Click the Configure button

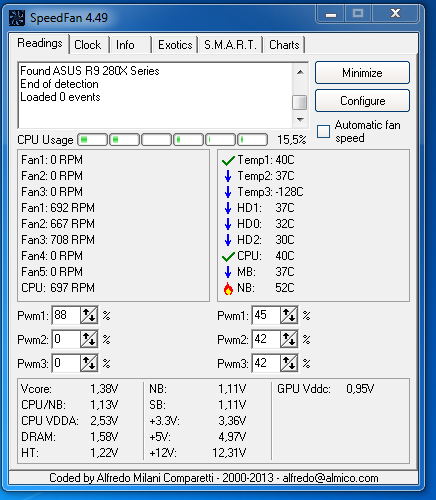coord(362,101)
